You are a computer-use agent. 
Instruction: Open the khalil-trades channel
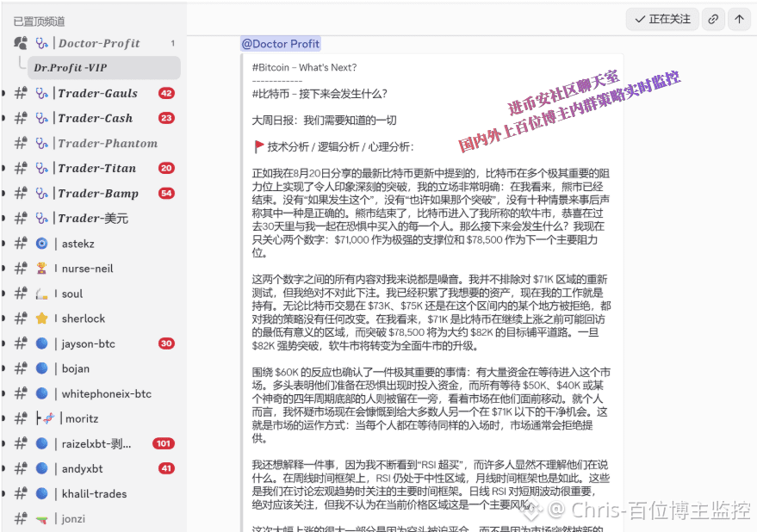(95, 493)
